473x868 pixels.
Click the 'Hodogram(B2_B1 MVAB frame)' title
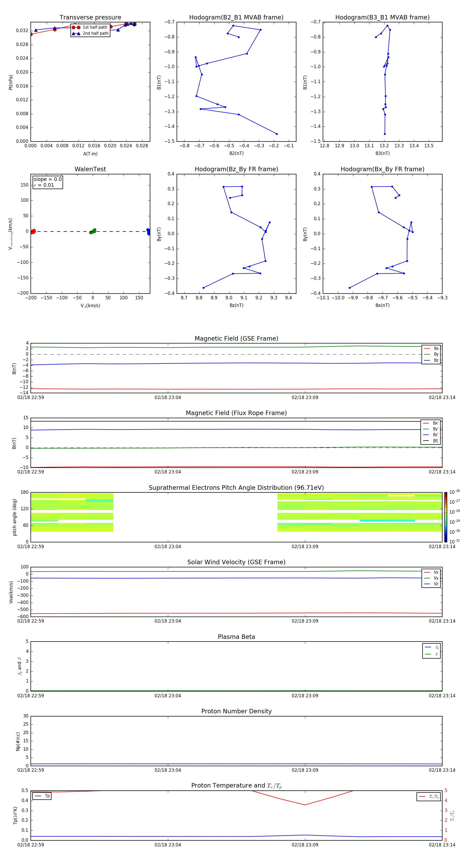pyautogui.click(x=236, y=17)
